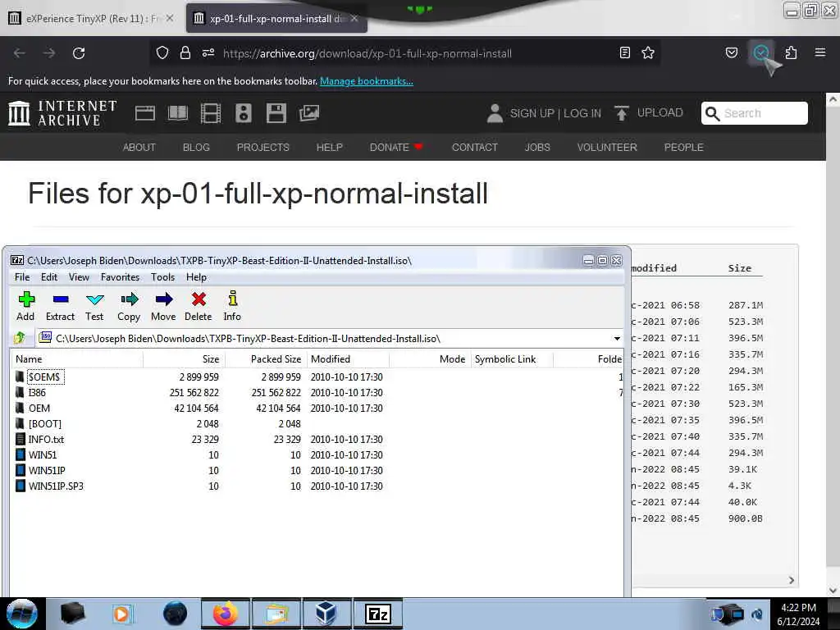Open VirtualBox from the taskbar
This screenshot has height=630, width=840.
(326, 614)
